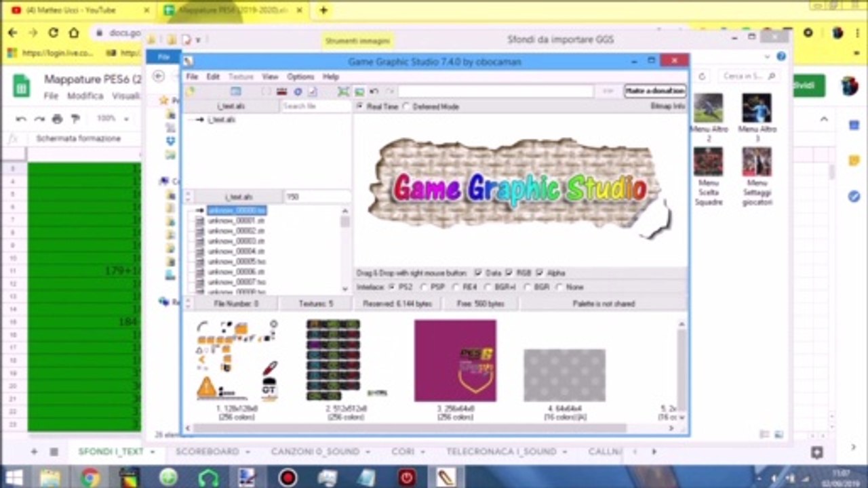This screenshot has width=868, height=488.
Task: Open the Calendar side panel icon in Sheets
Action: 854,125
